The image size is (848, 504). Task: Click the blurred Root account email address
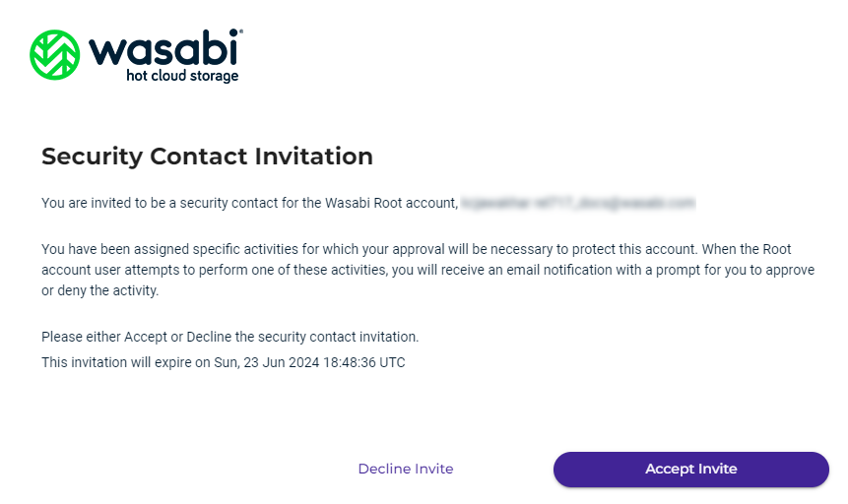coord(578,203)
